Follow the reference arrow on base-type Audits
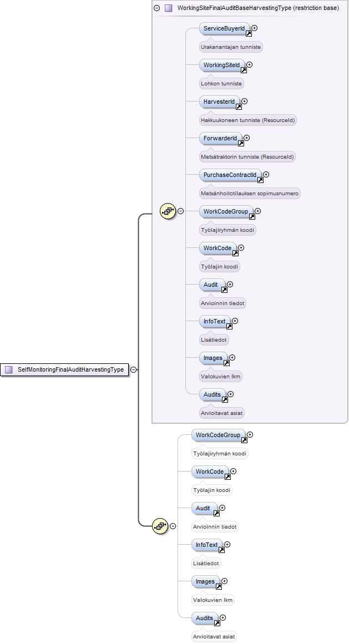This screenshot has width=349, height=644. pos(225,399)
